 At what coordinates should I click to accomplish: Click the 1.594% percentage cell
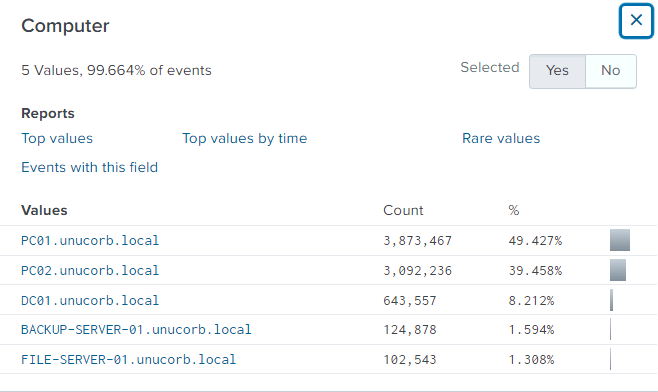[531, 329]
